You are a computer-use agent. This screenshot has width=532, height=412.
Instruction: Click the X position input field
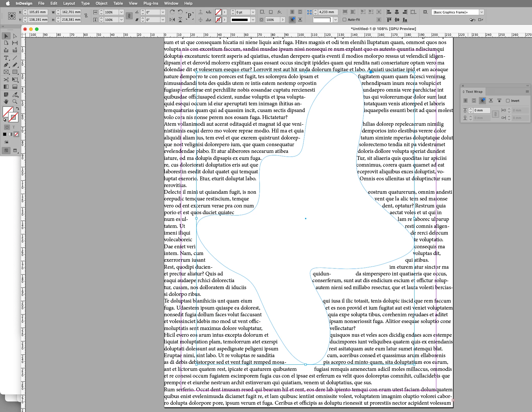point(38,12)
